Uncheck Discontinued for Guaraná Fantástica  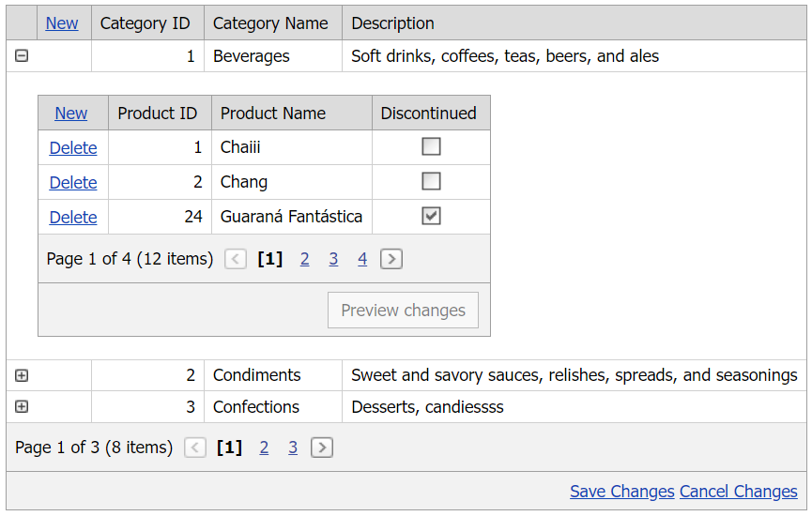[431, 216]
